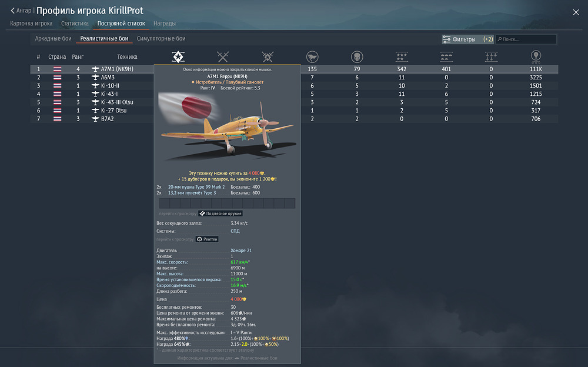Viewport: 588px width, 367px height.
Task: Sort by the skull deaths column icon
Action: pyautogui.click(x=357, y=56)
